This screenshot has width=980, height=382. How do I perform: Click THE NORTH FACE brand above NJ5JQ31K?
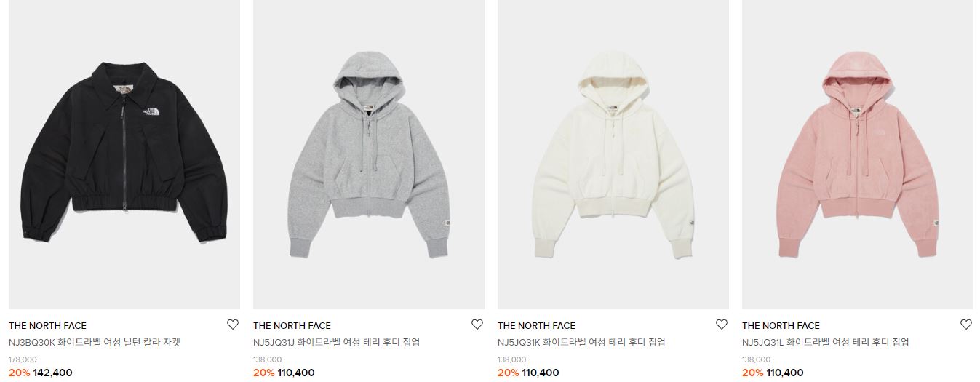(536, 325)
